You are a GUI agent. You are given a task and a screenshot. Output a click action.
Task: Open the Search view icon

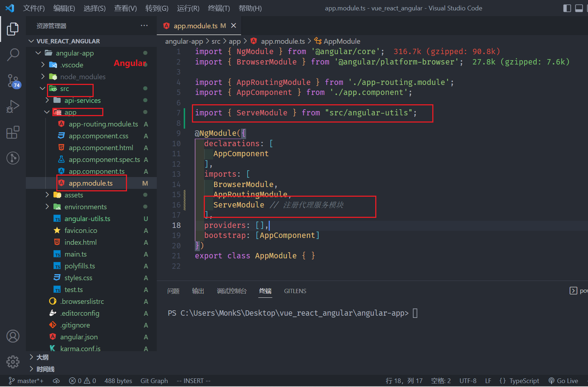[13, 55]
